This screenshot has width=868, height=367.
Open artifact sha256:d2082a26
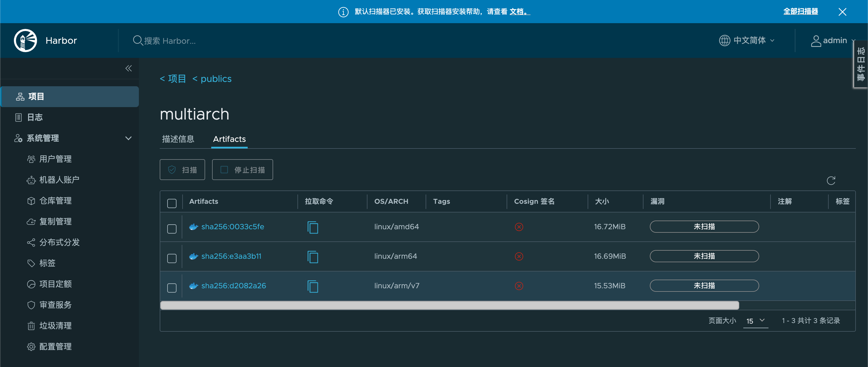point(233,286)
